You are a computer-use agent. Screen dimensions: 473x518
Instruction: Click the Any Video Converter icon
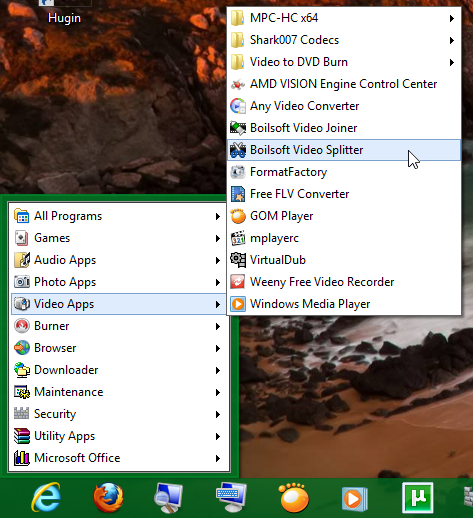(238, 106)
